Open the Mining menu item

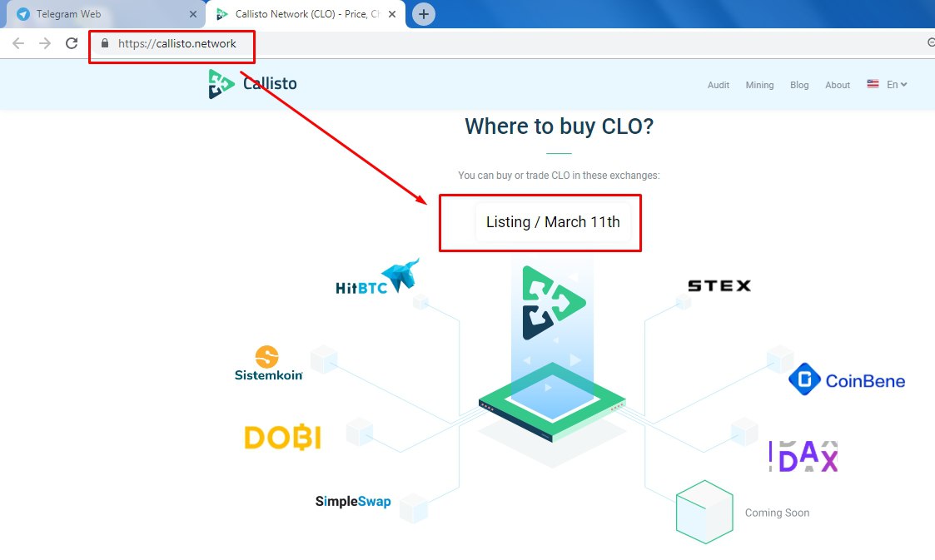click(759, 85)
